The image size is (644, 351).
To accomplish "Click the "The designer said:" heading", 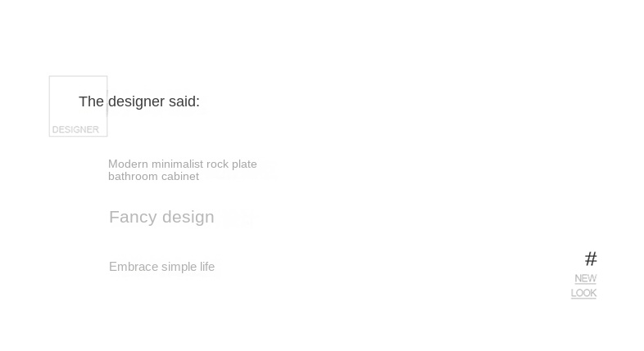I will coord(139,101).
